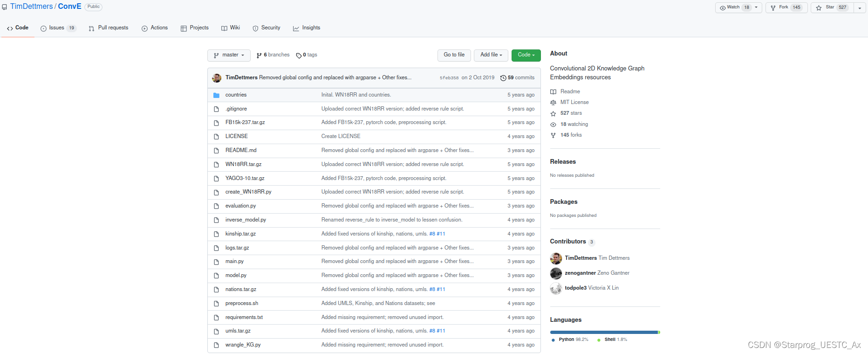Screen dimensions: 868x354
Task: Click the tag icon next to 0 tags
Action: 299,56
